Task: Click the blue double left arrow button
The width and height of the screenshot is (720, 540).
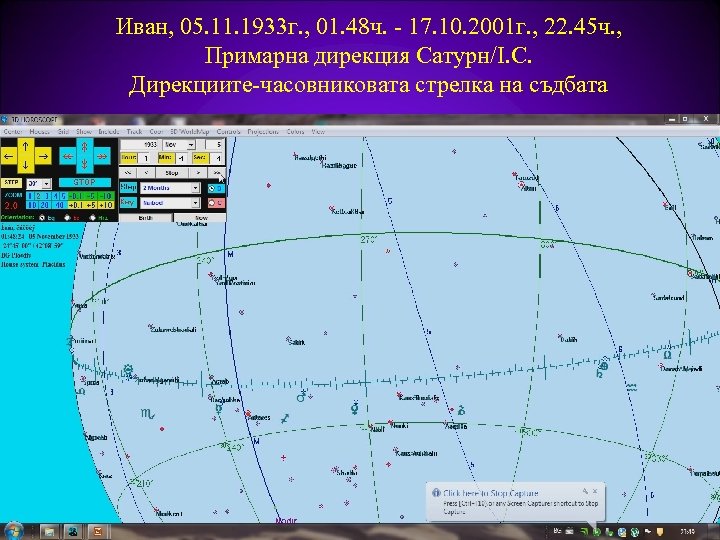Action: pyautogui.click(x=68, y=156)
